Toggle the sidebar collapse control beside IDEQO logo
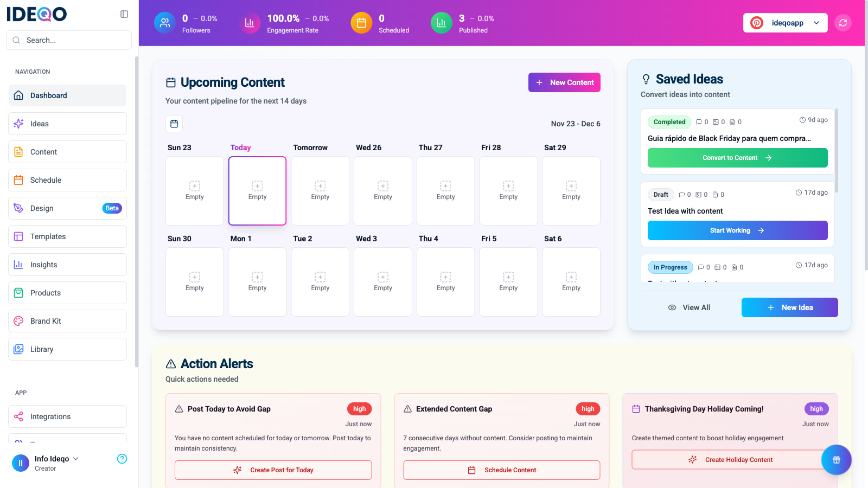This screenshot has height=488, width=868. (x=124, y=14)
